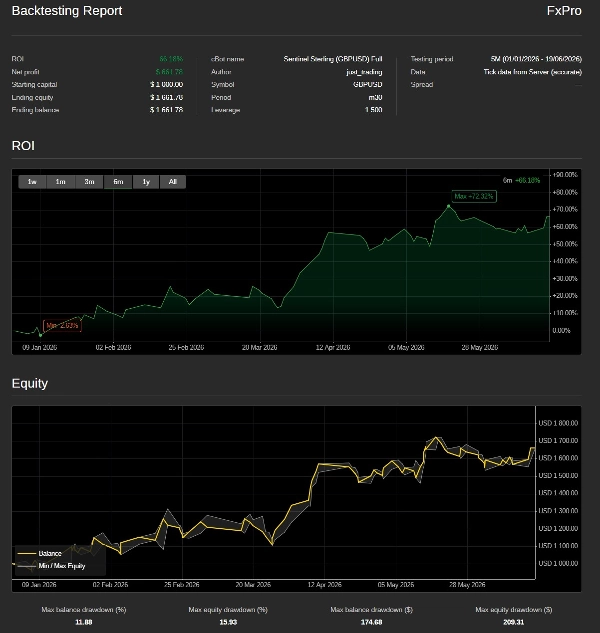Click the 12 Apr 2026 ROI chart date
Viewport: 600px width, 633px height.
[x=333, y=348]
